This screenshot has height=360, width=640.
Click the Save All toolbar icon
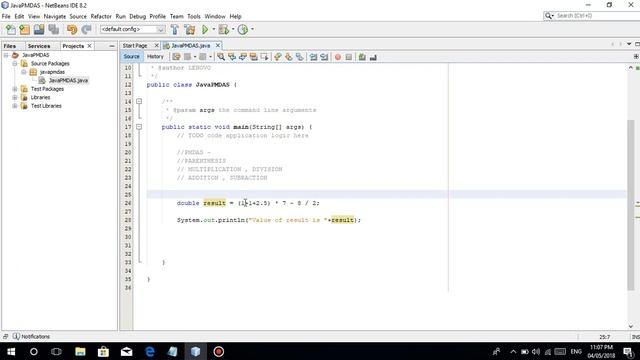(53, 29)
